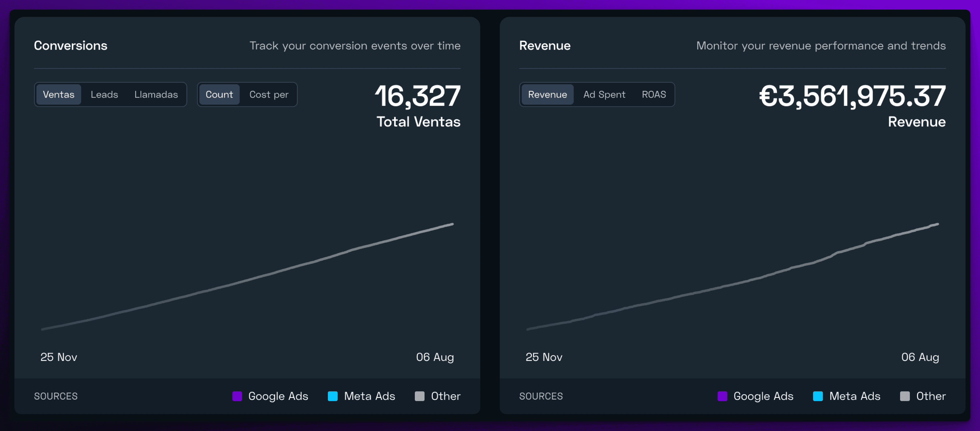Click the Other gray legend icon in Conversions
Viewport: 980px width, 431px height.
(420, 396)
